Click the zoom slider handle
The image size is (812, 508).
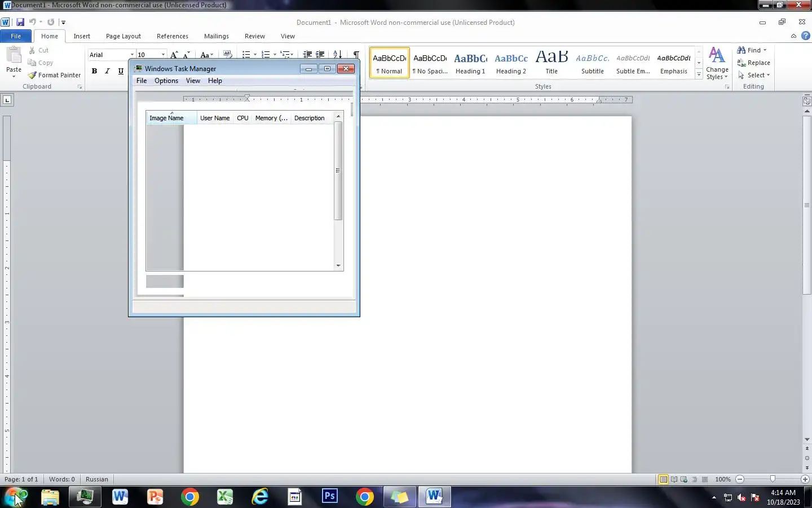point(773,479)
